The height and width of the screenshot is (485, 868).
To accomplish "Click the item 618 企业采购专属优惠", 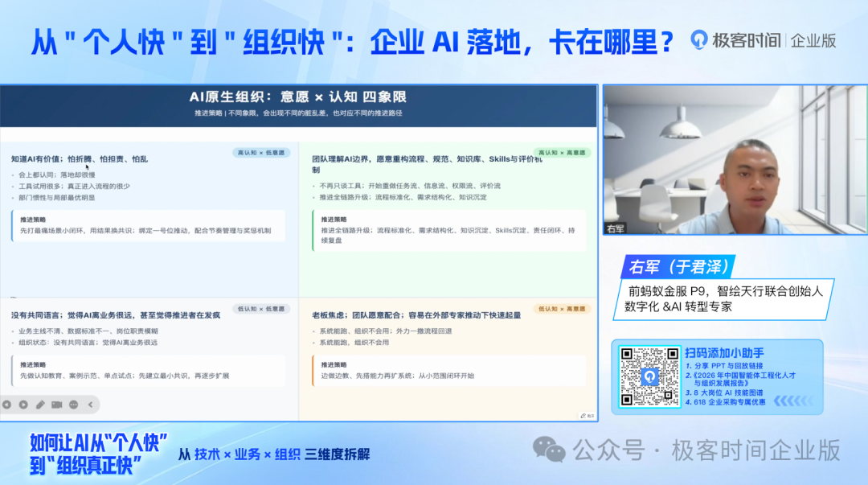I will (726, 402).
